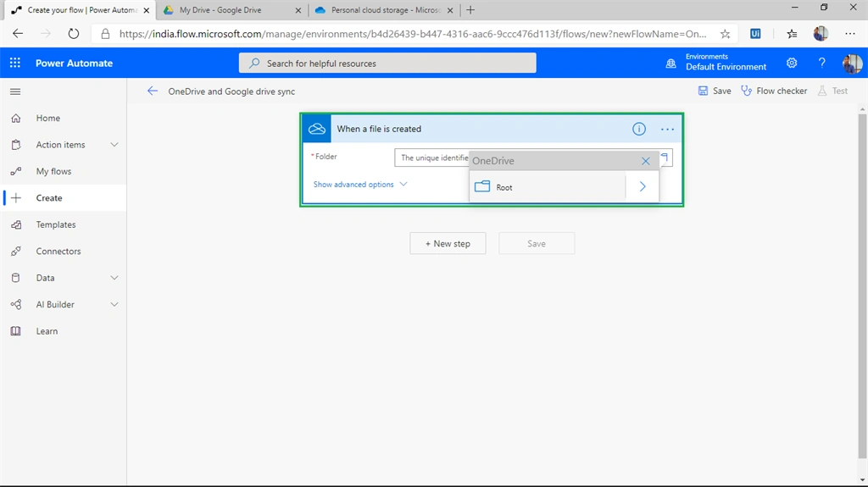The width and height of the screenshot is (868, 487).
Task: Click the Root folder icon
Action: (x=482, y=186)
